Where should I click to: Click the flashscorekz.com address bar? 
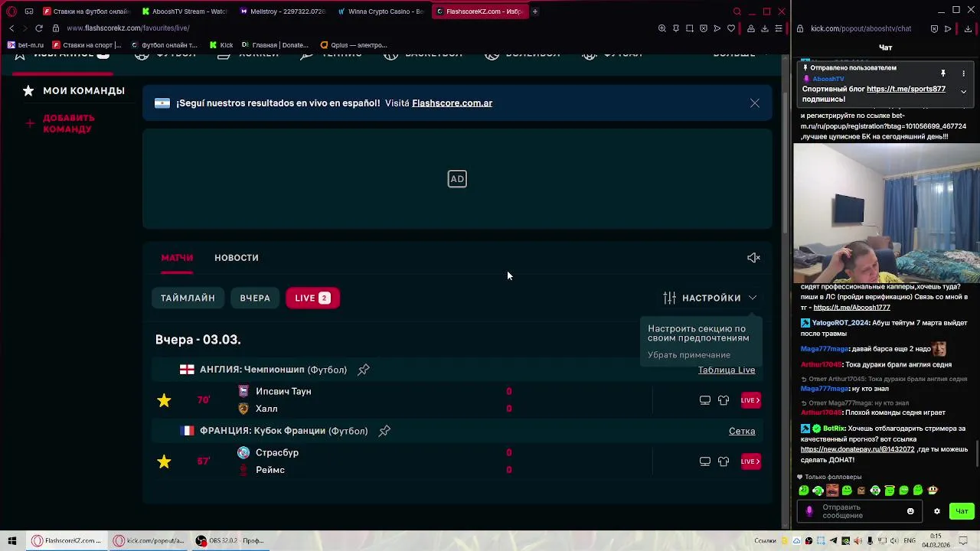click(128, 28)
